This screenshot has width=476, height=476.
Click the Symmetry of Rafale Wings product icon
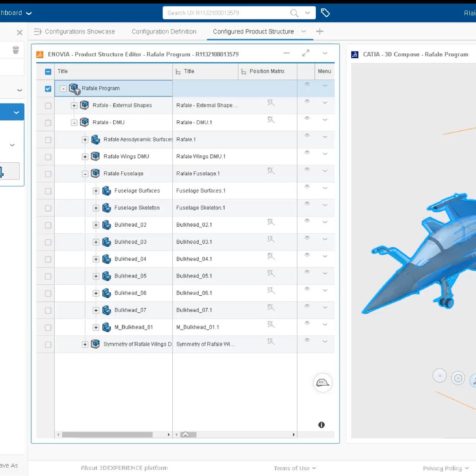coord(95,344)
